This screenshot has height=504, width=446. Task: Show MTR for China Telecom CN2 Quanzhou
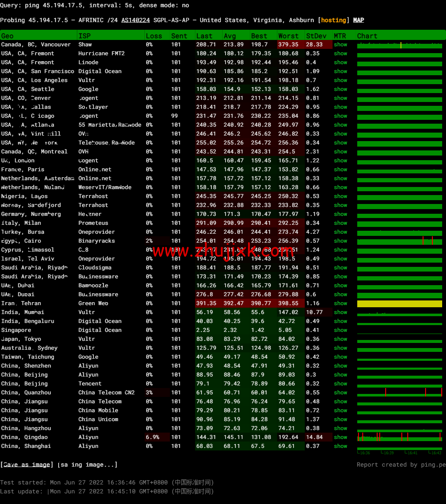point(340,393)
